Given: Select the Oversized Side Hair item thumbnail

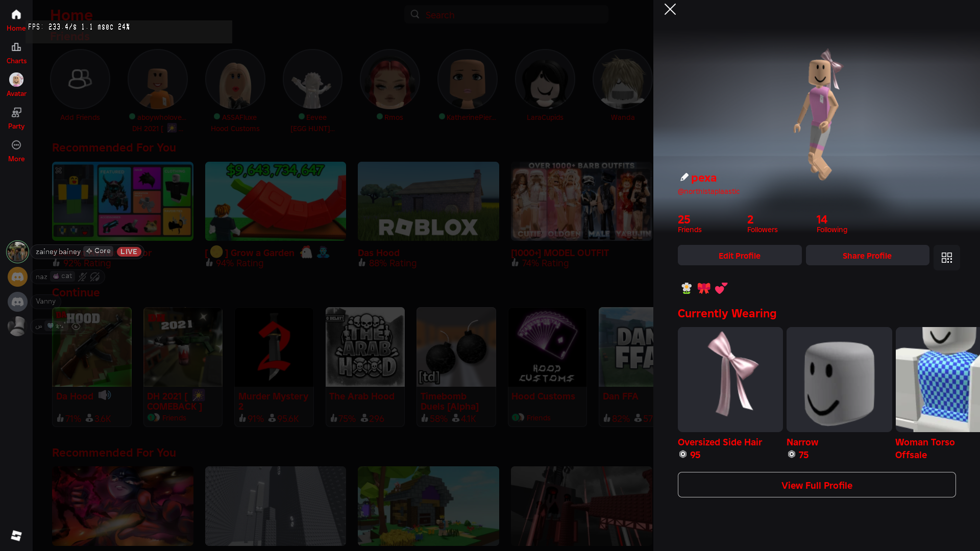Looking at the screenshot, I should pyautogui.click(x=730, y=379).
